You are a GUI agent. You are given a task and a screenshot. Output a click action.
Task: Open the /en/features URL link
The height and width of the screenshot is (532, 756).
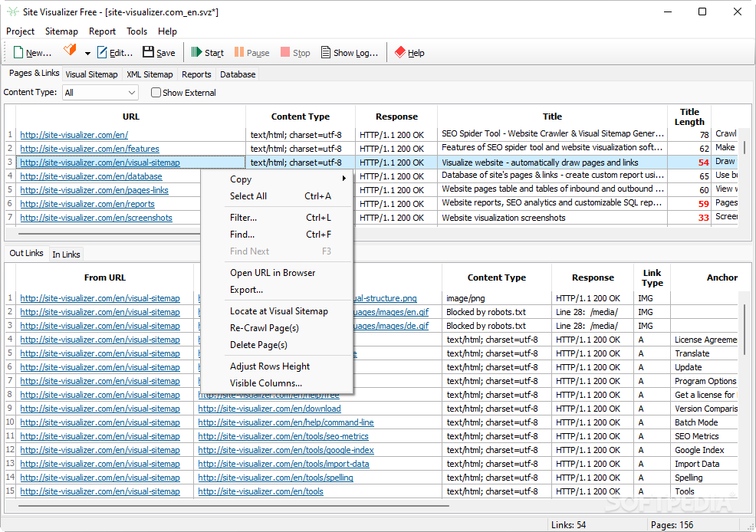pos(90,149)
